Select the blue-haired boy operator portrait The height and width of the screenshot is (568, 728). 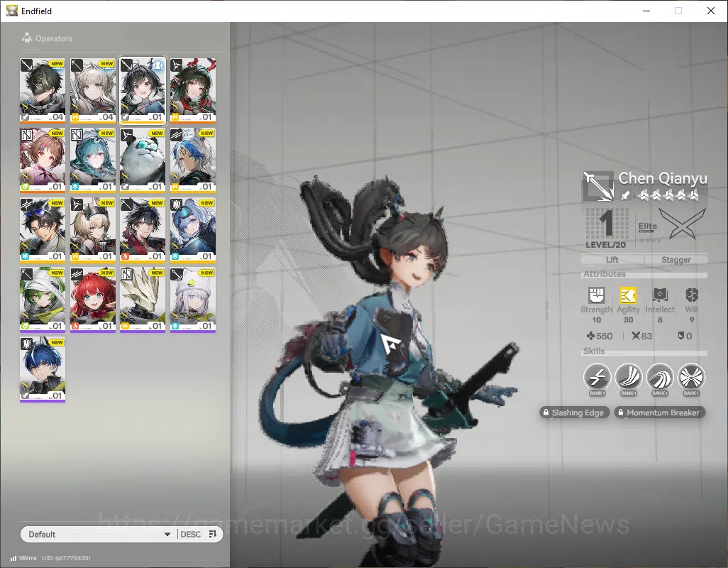(43, 369)
